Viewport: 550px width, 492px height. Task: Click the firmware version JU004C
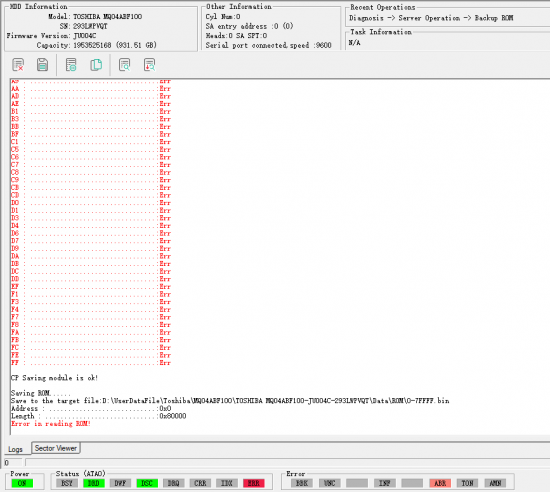point(85,35)
